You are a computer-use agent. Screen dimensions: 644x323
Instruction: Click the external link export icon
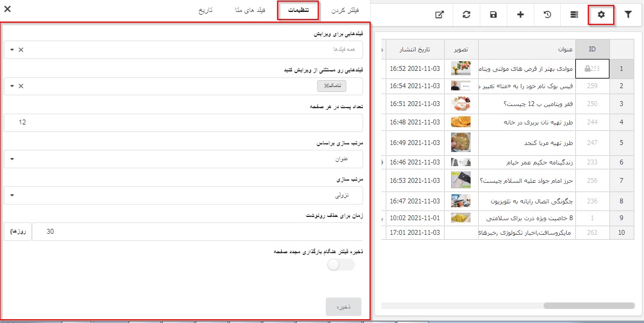[439, 15]
